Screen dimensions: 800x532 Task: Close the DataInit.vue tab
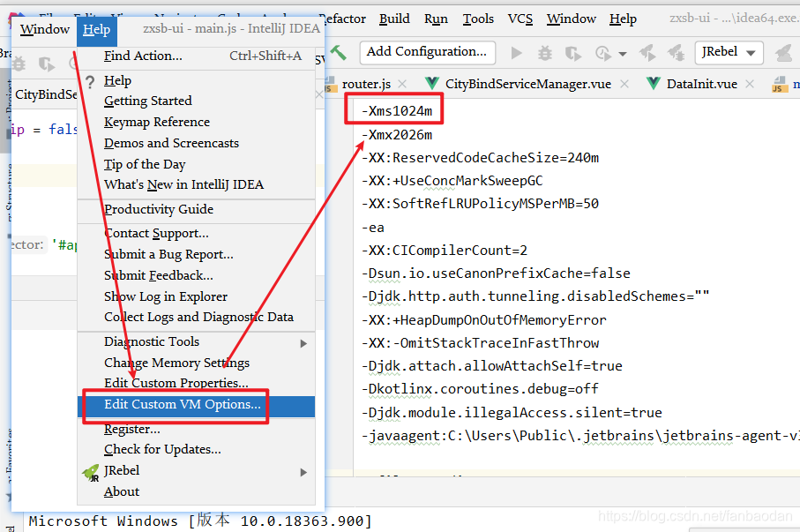click(x=750, y=84)
